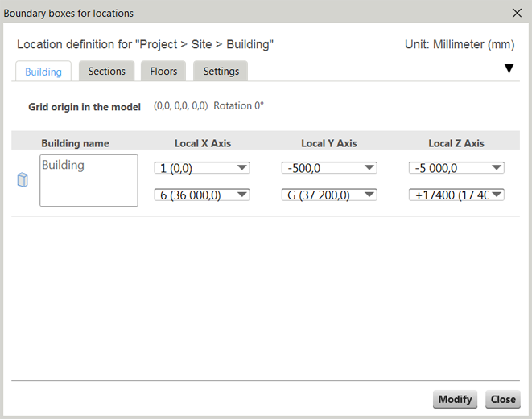The height and width of the screenshot is (419, 532).
Task: Click the Close button at bottom right
Action: 503,400
